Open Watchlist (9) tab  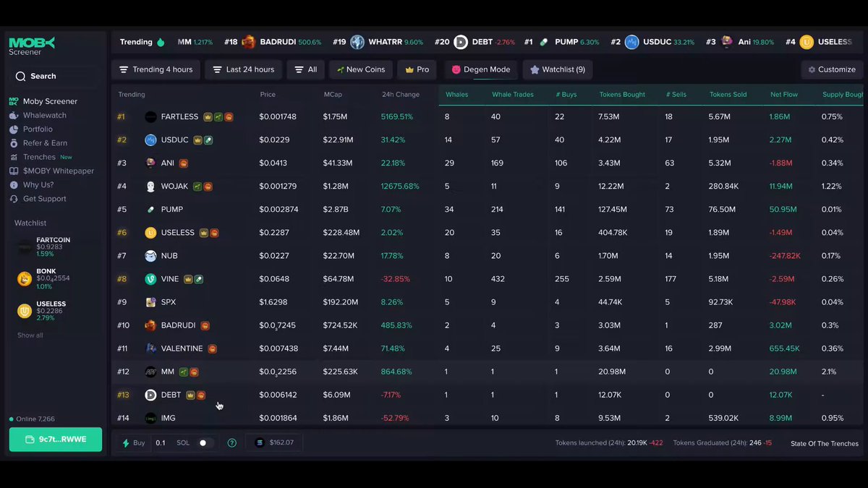tap(558, 69)
